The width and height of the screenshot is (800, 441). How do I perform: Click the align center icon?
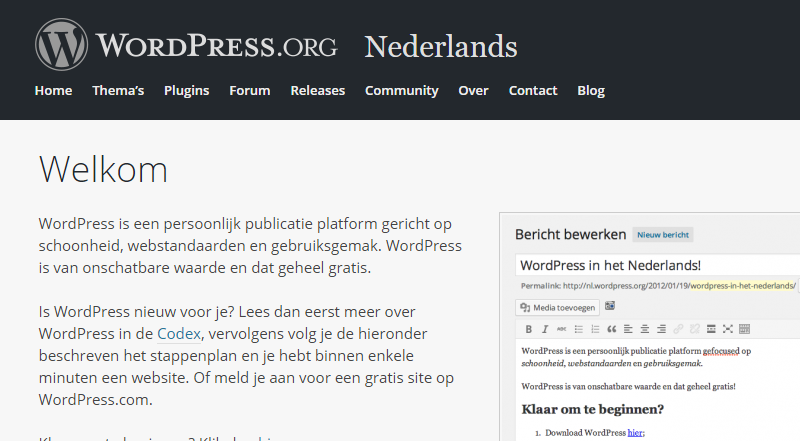point(645,329)
